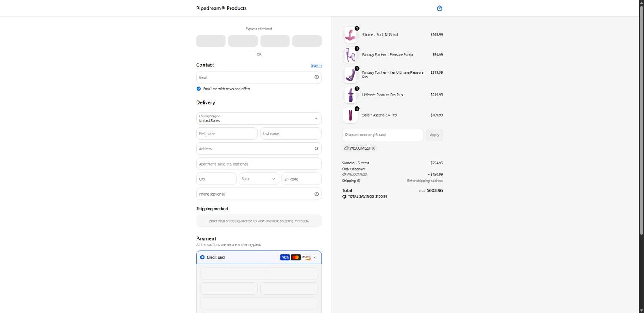Image resolution: width=644 pixels, height=313 pixels.
Task: Click the $754.95 subtotal amount
Action: tap(437, 163)
